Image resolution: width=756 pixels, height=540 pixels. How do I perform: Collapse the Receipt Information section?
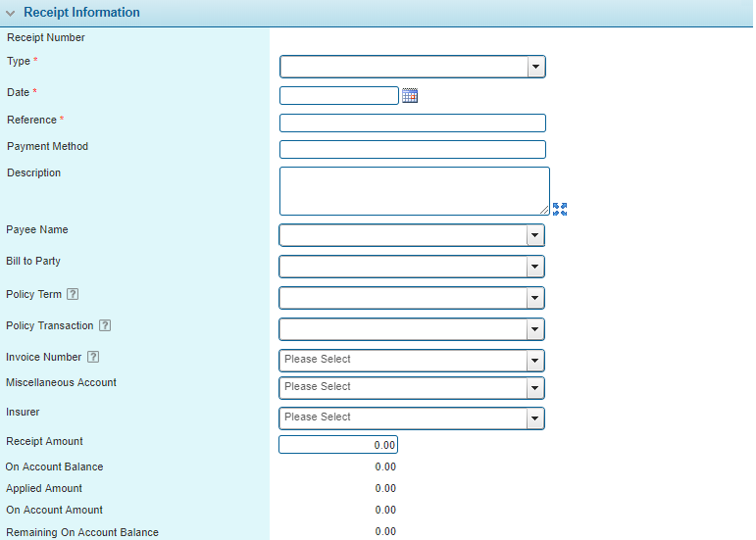click(x=11, y=14)
